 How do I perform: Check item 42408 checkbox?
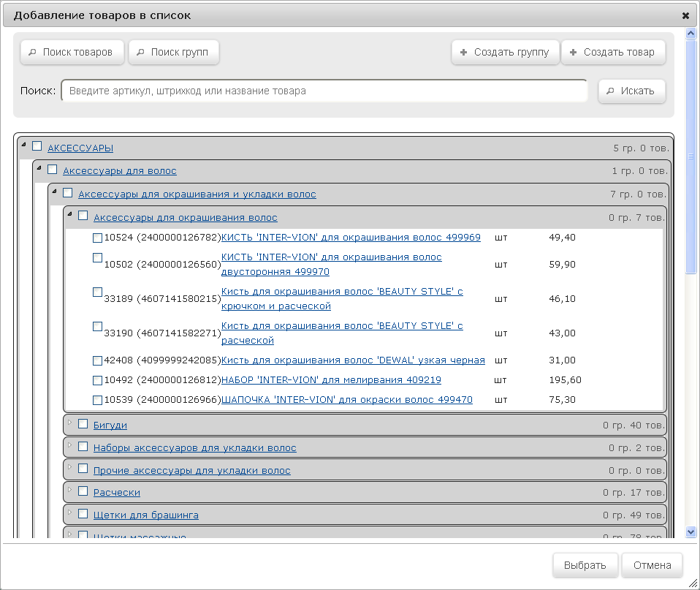[97, 360]
